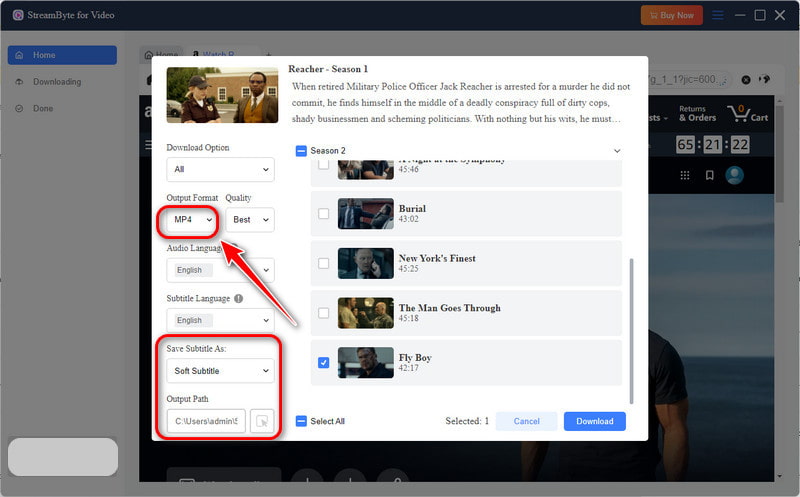Click the Fly Boy episode thumbnail
The image size is (800, 497).
(x=365, y=362)
